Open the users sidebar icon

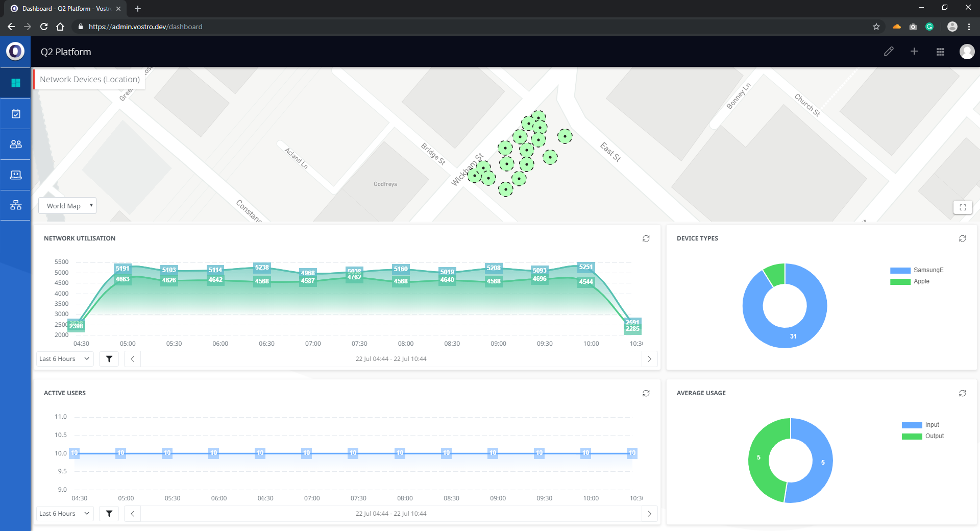point(16,144)
